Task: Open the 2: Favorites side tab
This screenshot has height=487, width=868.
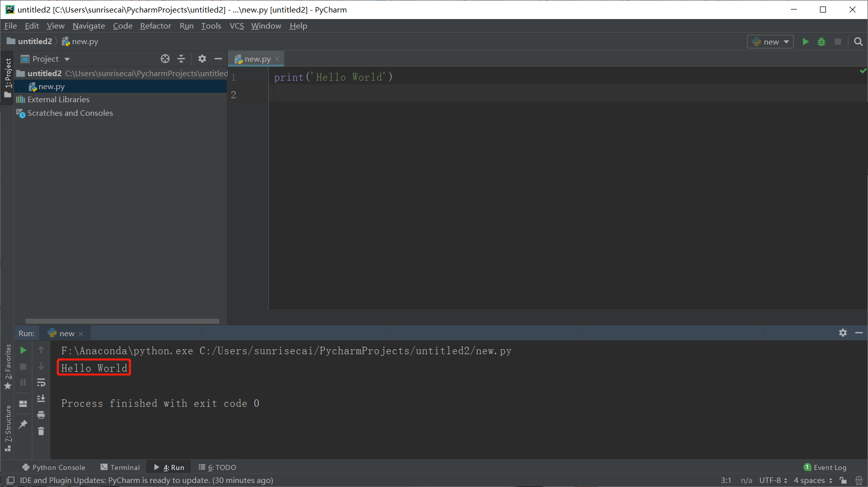Action: tap(8, 367)
